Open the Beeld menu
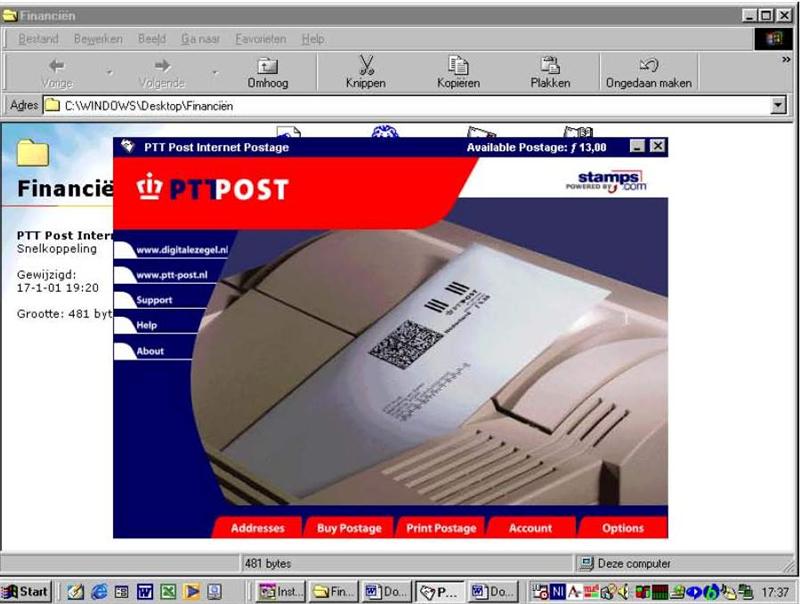 pos(152,39)
